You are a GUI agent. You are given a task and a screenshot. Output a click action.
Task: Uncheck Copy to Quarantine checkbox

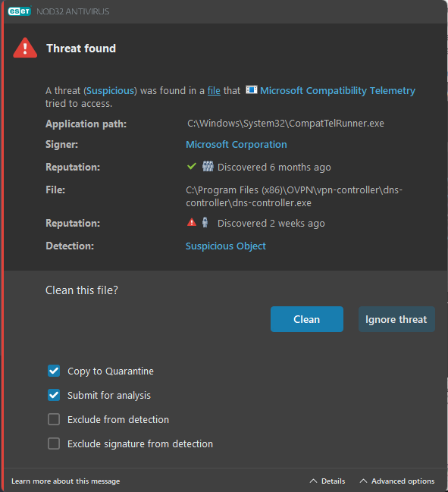[54, 371]
